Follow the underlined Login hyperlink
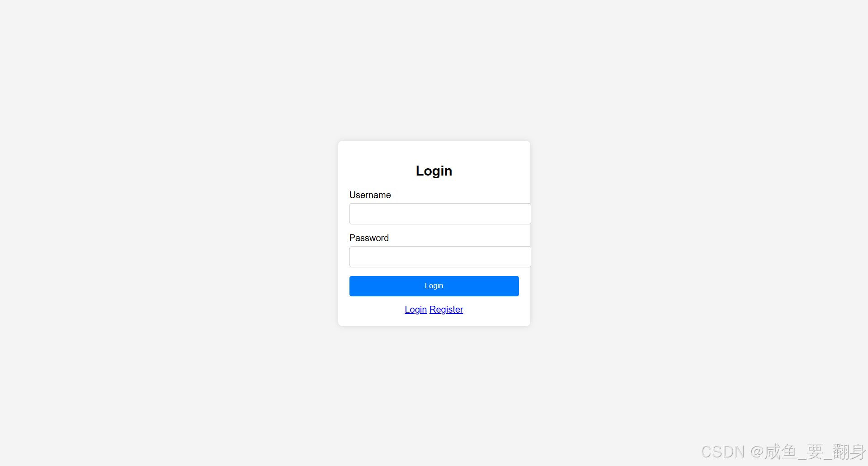This screenshot has height=466, width=868. pos(416,309)
